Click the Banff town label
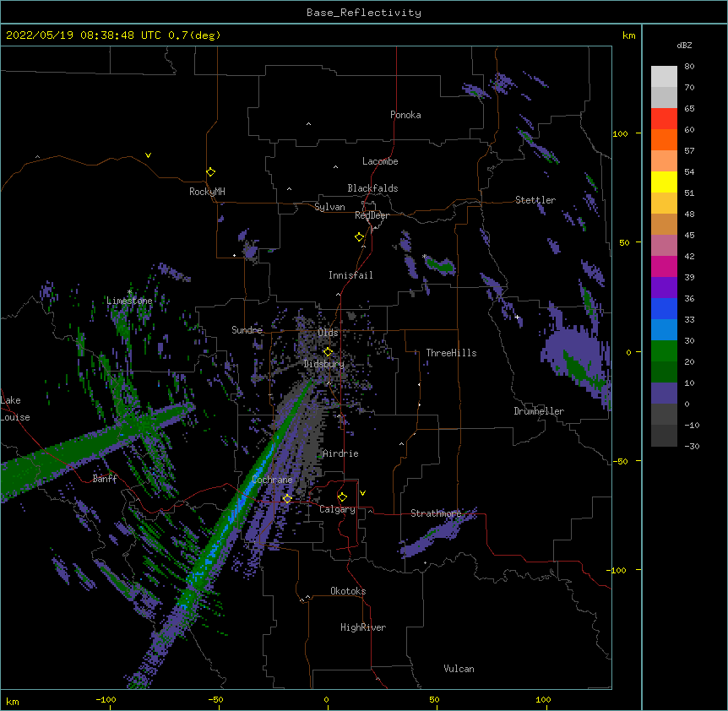 [x=105, y=479]
